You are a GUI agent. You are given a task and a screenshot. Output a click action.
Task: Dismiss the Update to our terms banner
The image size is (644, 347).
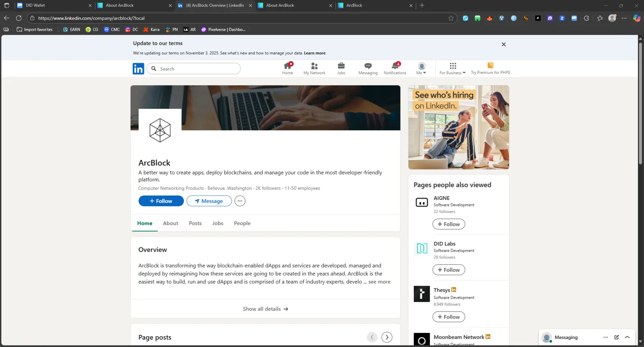tap(504, 44)
